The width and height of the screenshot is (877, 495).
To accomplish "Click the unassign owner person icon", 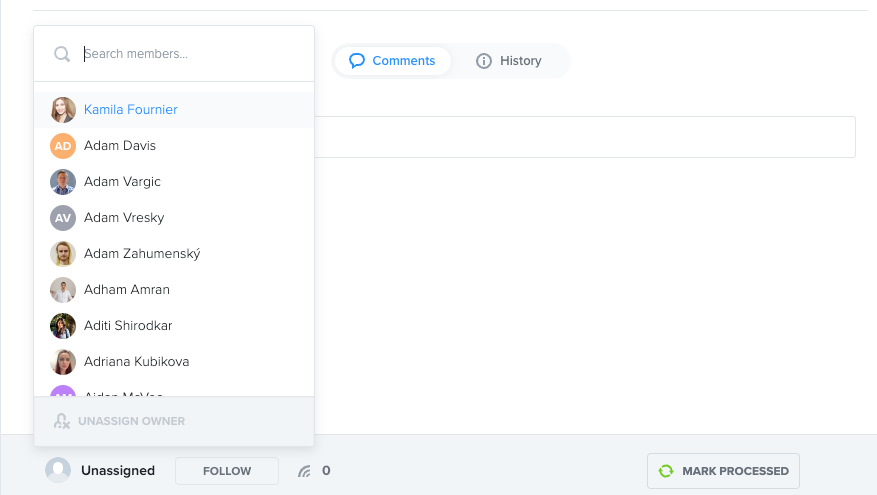I will [x=62, y=421].
